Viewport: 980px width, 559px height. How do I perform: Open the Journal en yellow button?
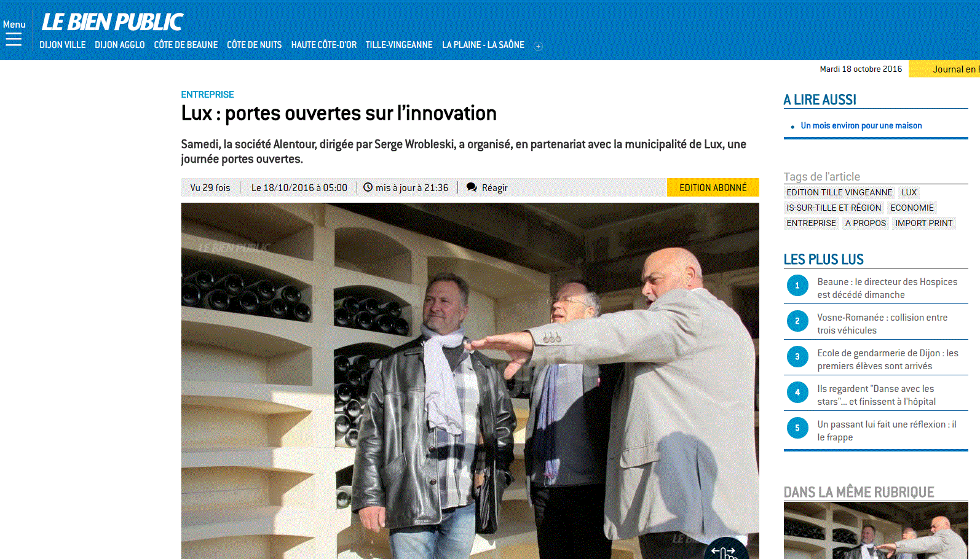pyautogui.click(x=944, y=69)
